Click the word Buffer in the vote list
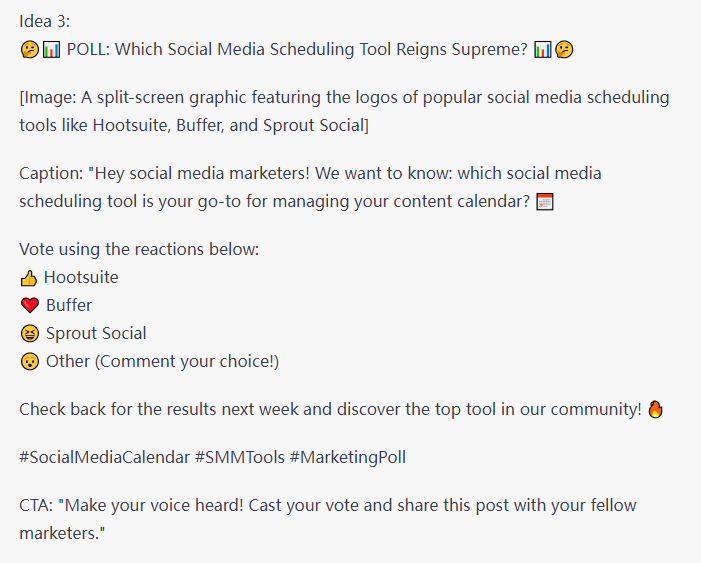The width and height of the screenshot is (701, 563). click(69, 305)
